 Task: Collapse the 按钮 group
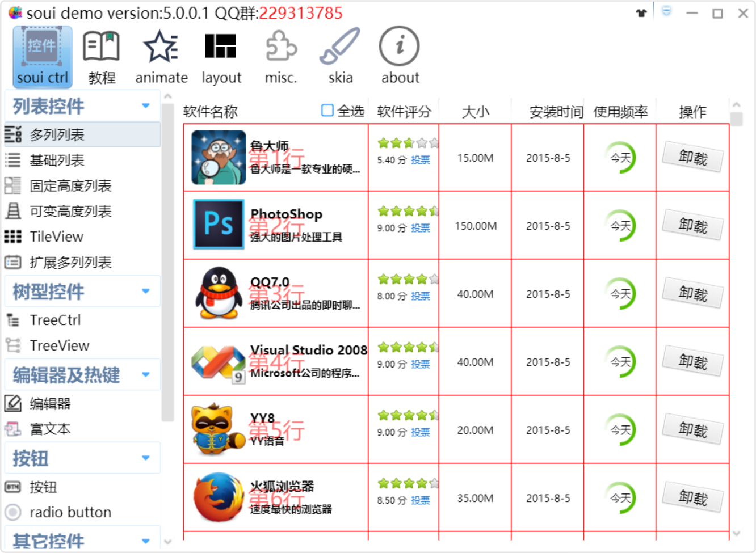tap(82, 458)
